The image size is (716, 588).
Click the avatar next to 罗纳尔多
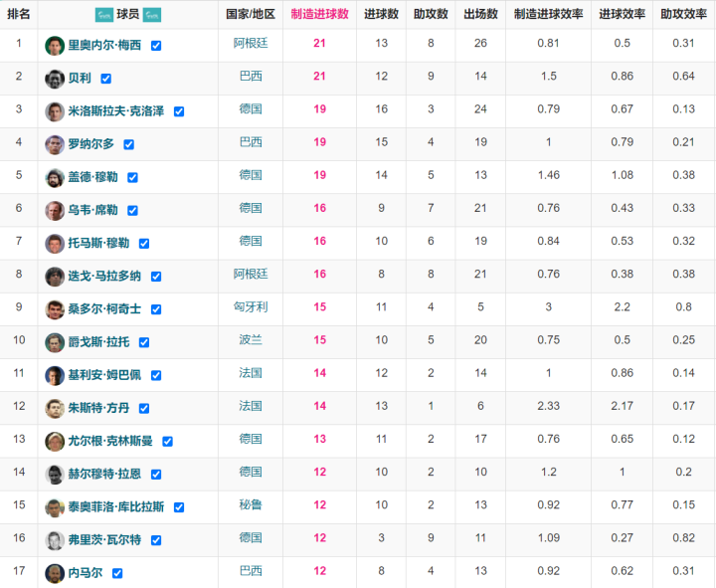point(54,144)
